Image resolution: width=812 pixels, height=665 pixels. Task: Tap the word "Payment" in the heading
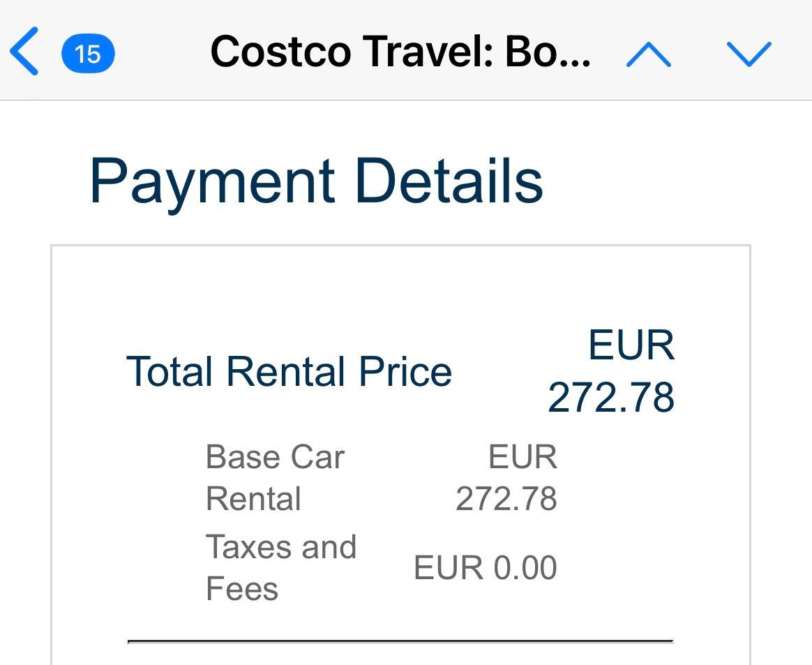213,181
